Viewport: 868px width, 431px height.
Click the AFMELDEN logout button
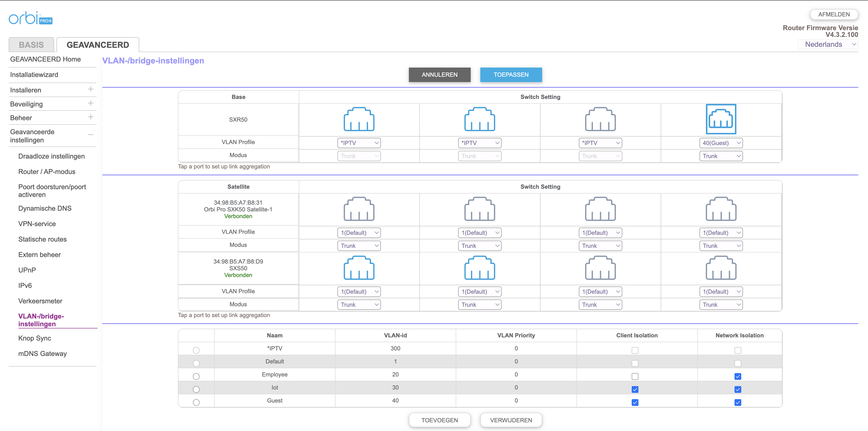coord(834,14)
